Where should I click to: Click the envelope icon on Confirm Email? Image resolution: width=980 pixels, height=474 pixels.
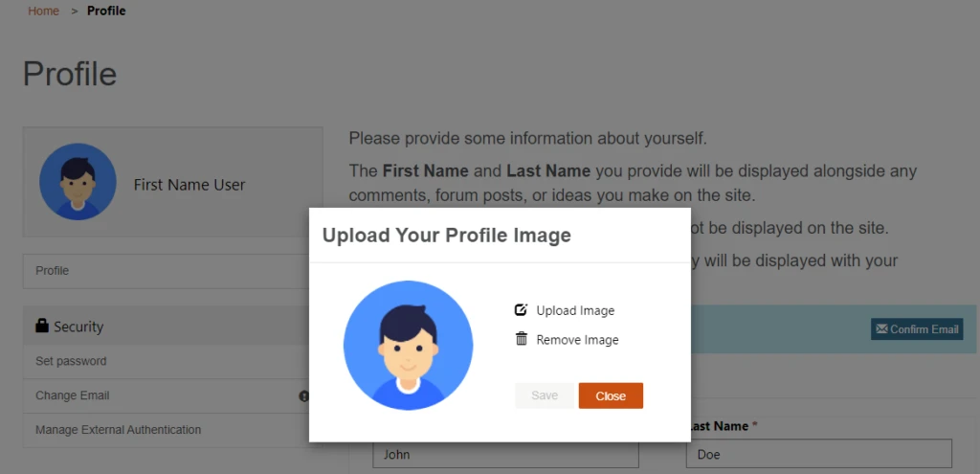[881, 329]
